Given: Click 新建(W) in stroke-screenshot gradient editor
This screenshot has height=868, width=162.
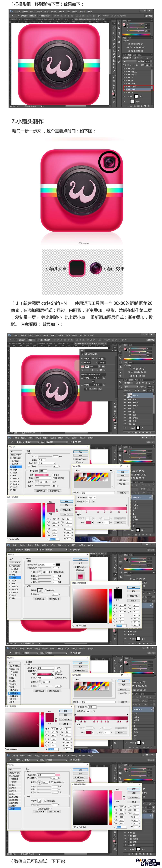Looking at the screenshot, I should (x=122, y=492).
